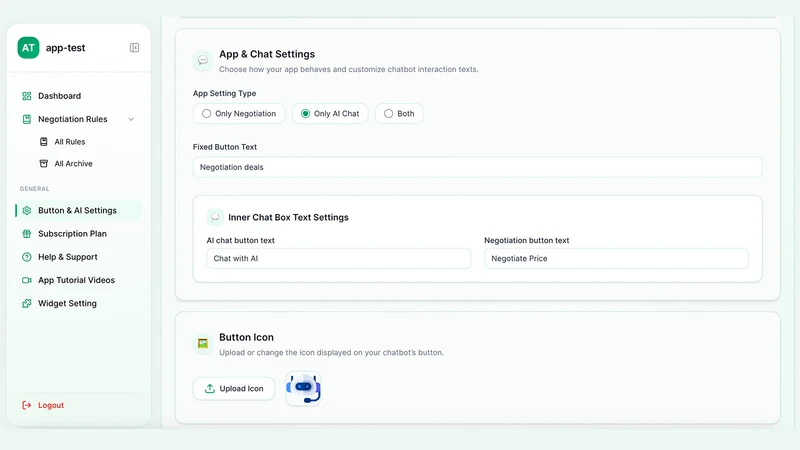Select the robot chatbot icon thumbnail

[x=304, y=389]
